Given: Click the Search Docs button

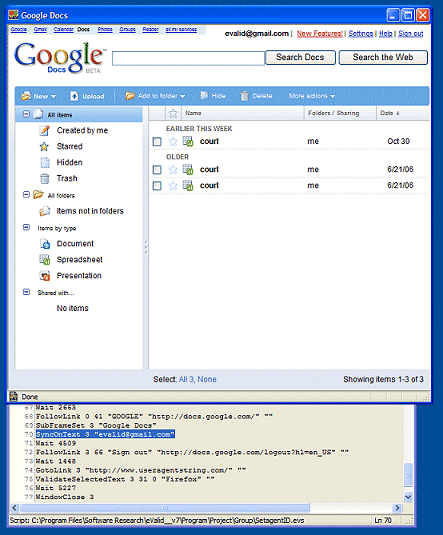Looking at the screenshot, I should [300, 57].
